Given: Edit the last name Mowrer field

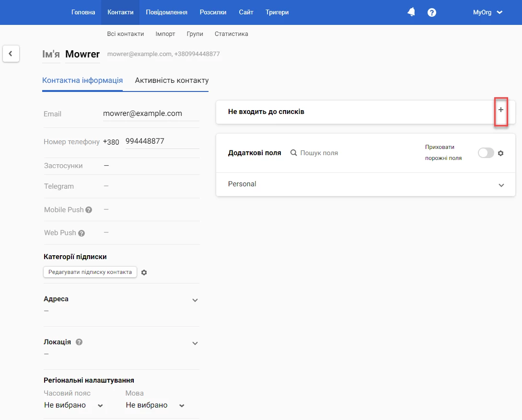Looking at the screenshot, I should tap(82, 54).
